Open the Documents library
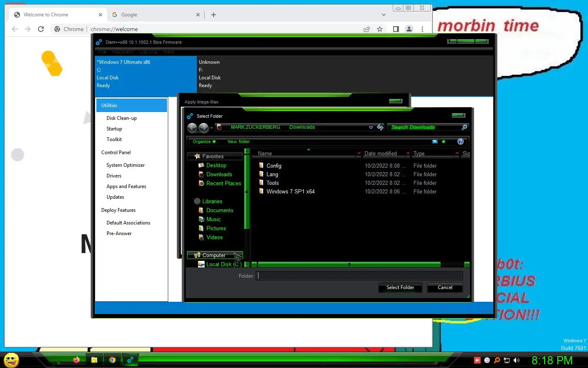 (220, 210)
